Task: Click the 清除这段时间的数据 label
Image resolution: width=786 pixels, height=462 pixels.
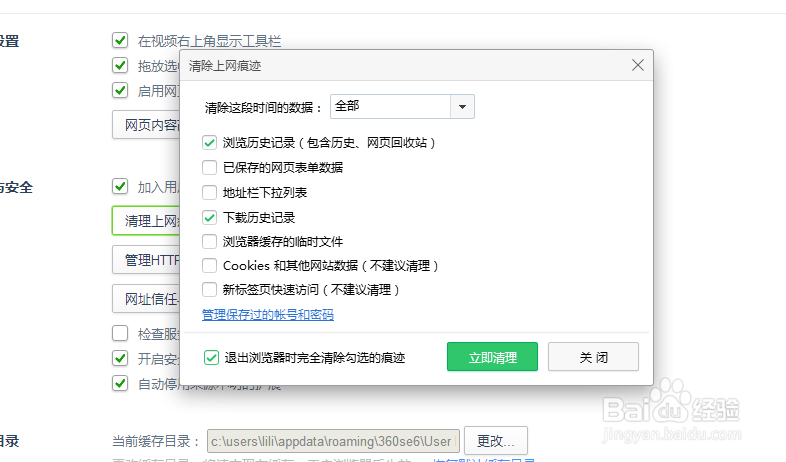Action: (x=263, y=107)
